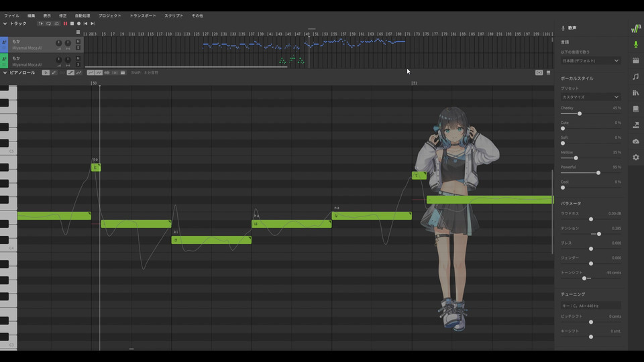Open the library books icon in right sidebar
Screen dimensions: 644x362
636,93
